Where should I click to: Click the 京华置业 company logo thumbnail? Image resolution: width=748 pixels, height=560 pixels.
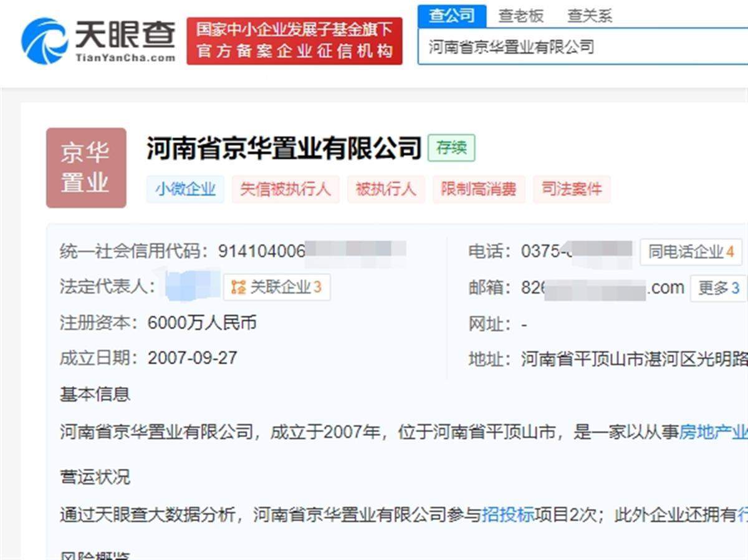point(86,167)
